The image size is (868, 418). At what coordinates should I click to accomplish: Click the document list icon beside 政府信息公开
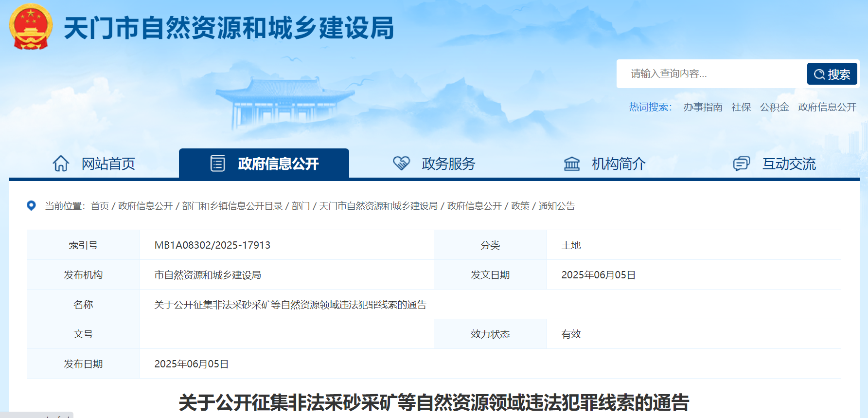click(217, 164)
